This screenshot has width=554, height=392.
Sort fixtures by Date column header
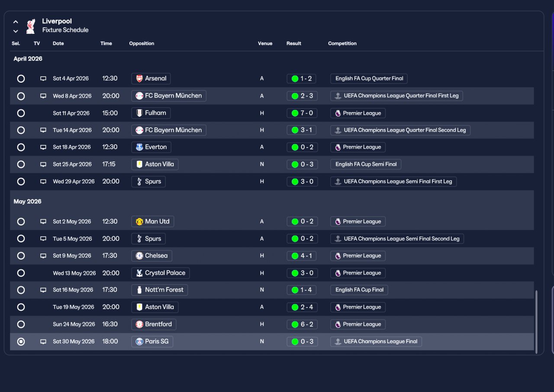click(58, 43)
